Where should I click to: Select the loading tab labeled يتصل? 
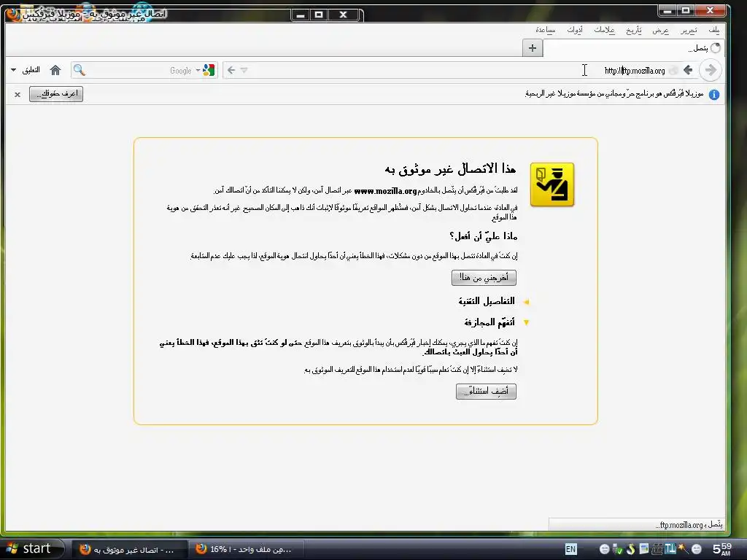[x=634, y=47]
